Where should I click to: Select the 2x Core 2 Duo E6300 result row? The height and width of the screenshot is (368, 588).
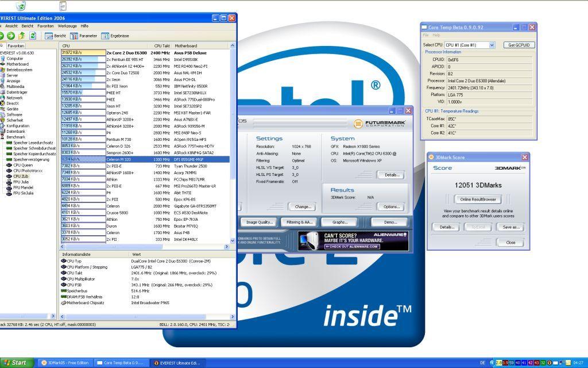(x=145, y=53)
